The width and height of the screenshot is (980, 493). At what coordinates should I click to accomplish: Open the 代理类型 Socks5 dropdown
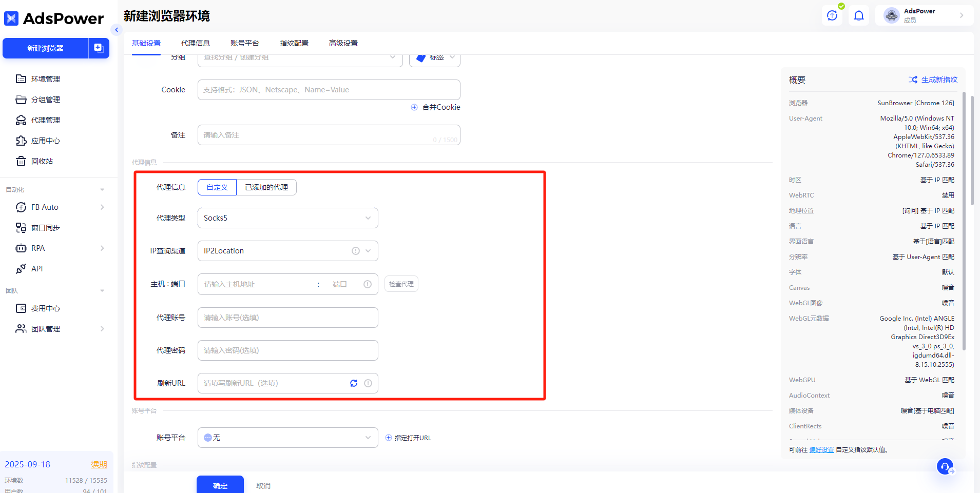click(288, 218)
